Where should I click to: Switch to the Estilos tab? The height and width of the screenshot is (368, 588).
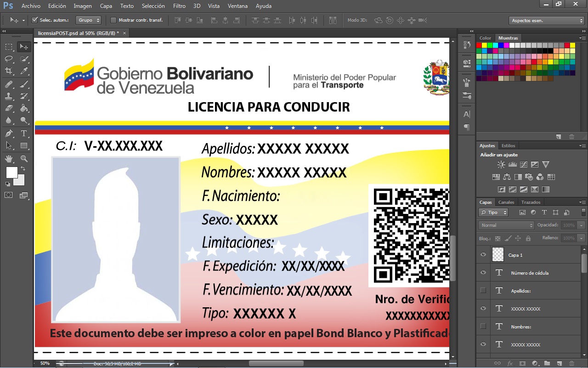[509, 146]
